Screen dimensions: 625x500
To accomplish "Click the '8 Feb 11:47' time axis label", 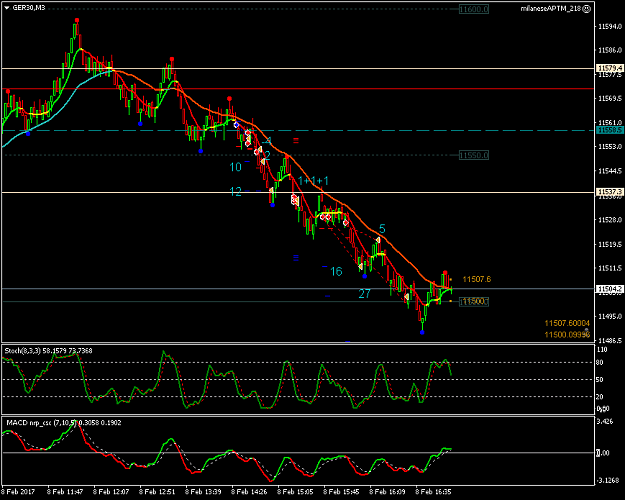I will tap(66, 492).
